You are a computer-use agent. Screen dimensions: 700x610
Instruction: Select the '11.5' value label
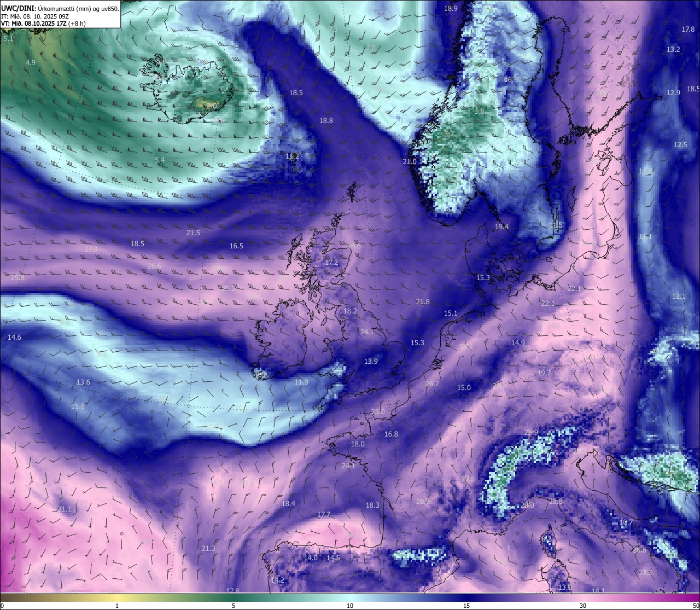pyautogui.click(x=556, y=225)
